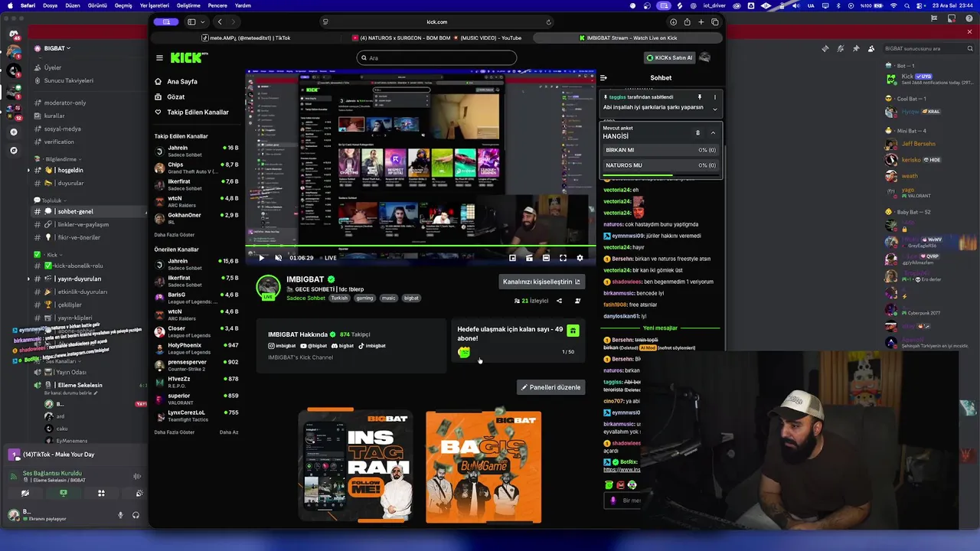Image resolution: width=980 pixels, height=551 pixels.
Task: Open the Yer İşaretleri menu
Action: point(155,5)
